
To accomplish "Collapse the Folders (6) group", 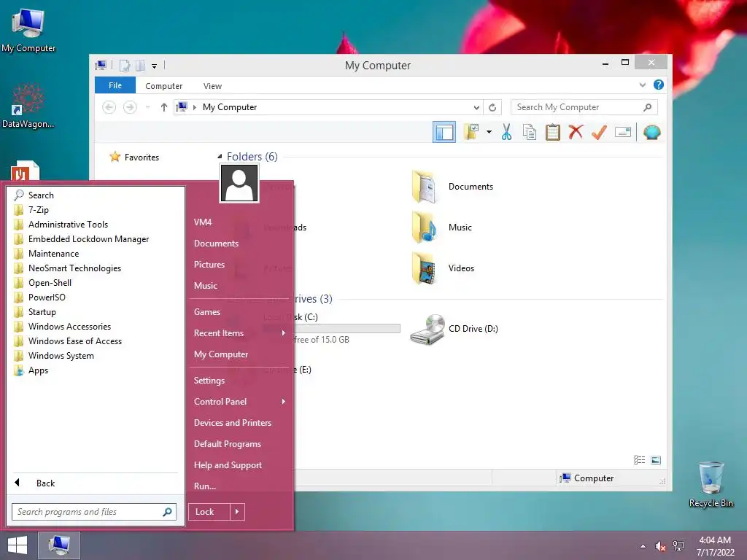I will pyautogui.click(x=220, y=156).
